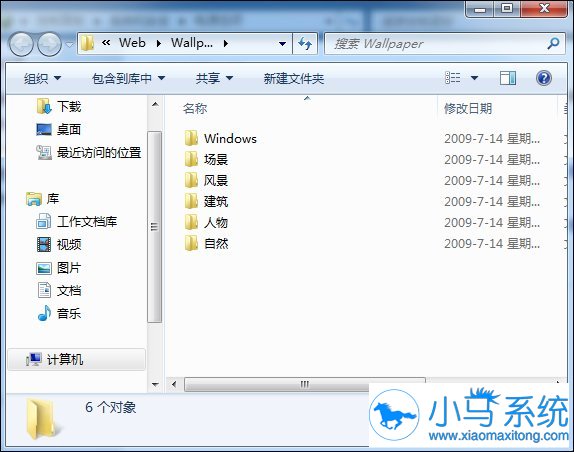Click horizontal scrollbar left arrow

coord(174,385)
